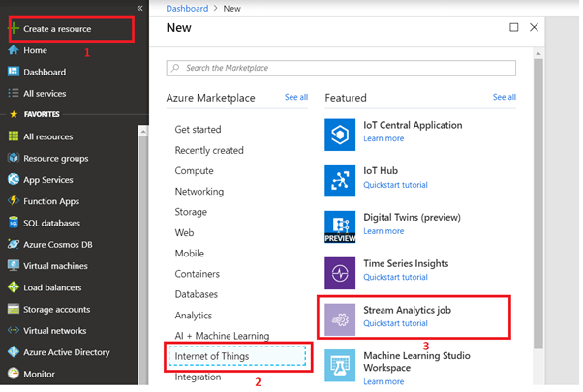Open the IoT Hub Quickstart tutorial link
Screen dimensions: 583x392
[395, 185]
